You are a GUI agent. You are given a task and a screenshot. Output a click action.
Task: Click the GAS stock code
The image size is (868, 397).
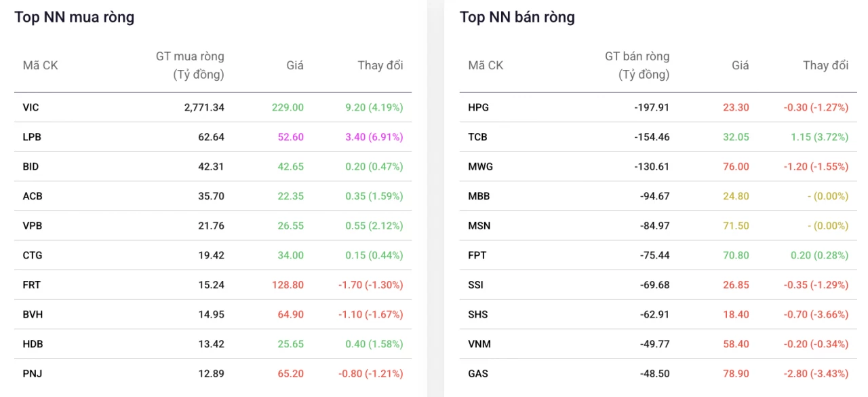tap(477, 374)
